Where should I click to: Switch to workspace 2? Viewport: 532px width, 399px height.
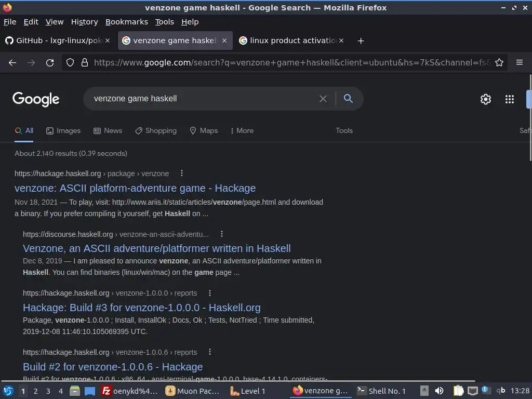pos(36,391)
